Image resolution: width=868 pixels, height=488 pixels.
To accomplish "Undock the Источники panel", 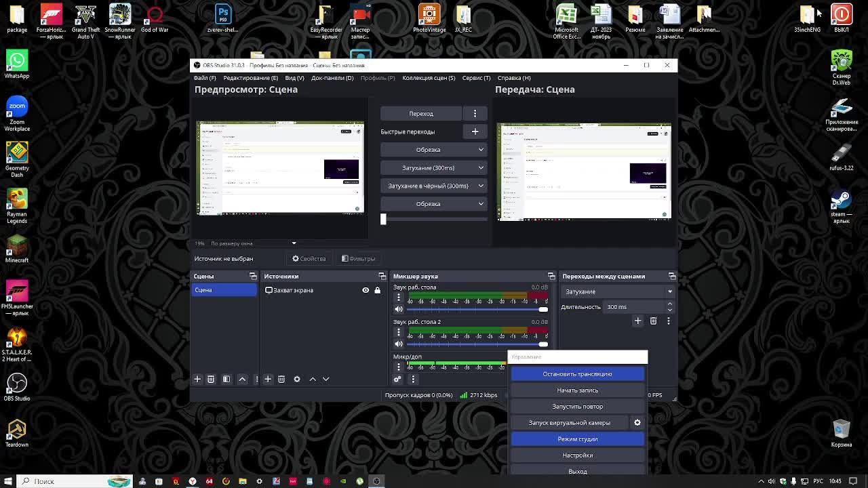I will [382, 276].
